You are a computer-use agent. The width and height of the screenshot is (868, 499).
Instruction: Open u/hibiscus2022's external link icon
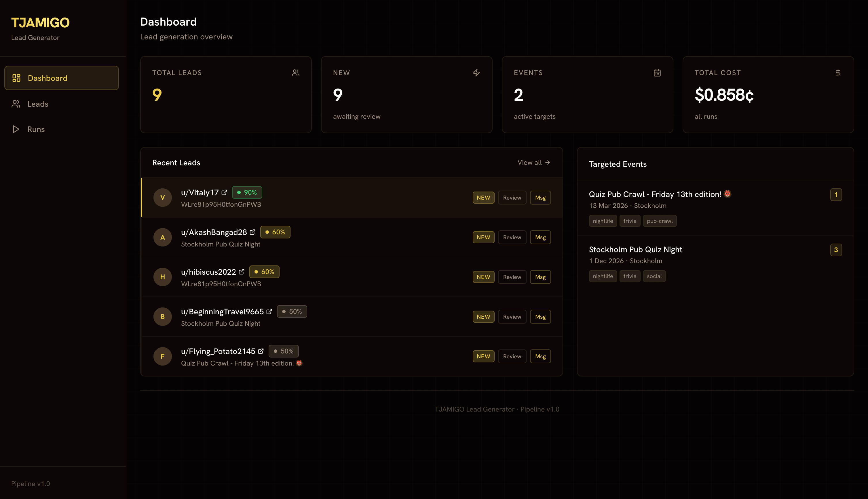[x=242, y=271]
